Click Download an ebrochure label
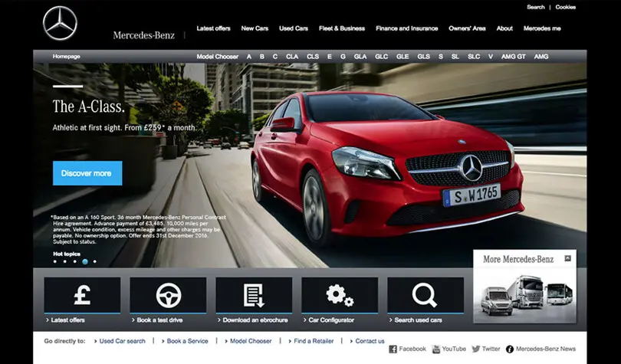Screen dimensions: 621x364 click(x=255, y=320)
